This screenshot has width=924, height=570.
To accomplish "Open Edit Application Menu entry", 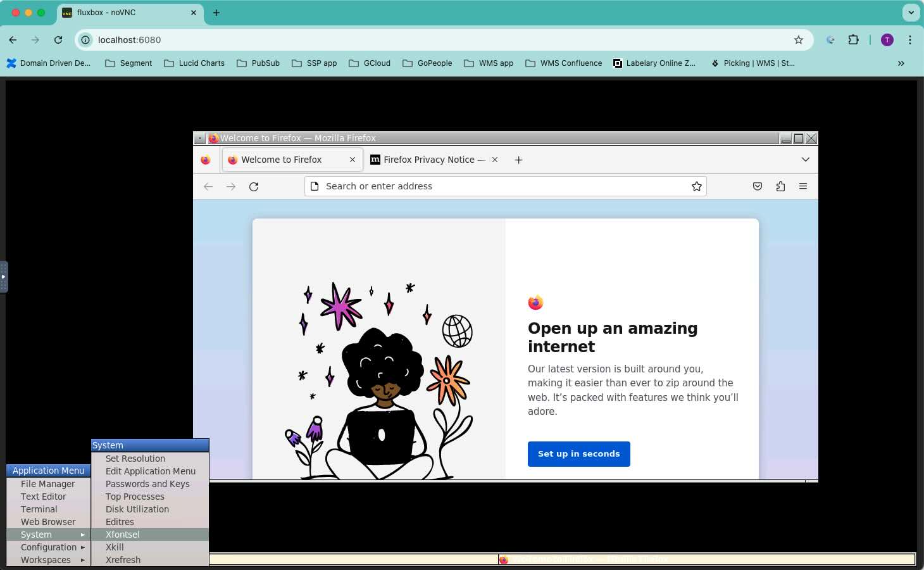I will pos(150,471).
